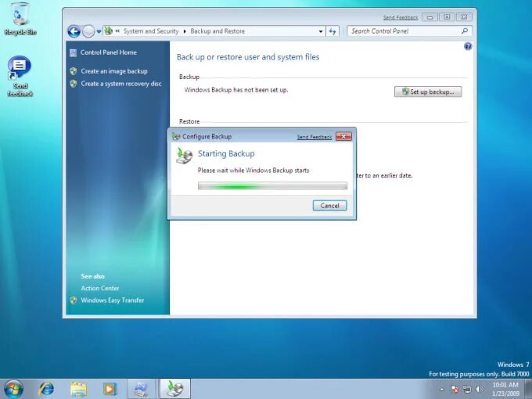Show hidden tray icons arrow
This screenshot has height=399, width=532.
point(442,390)
